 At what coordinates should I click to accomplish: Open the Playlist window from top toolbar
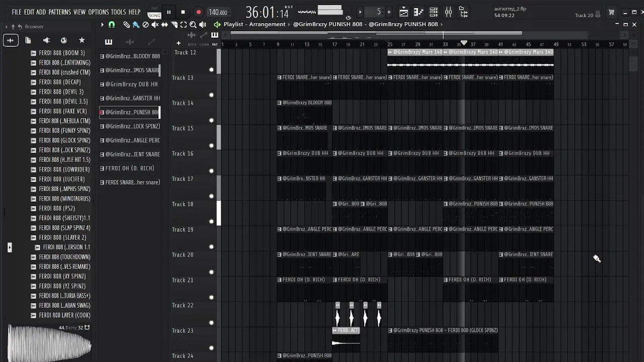404,12
